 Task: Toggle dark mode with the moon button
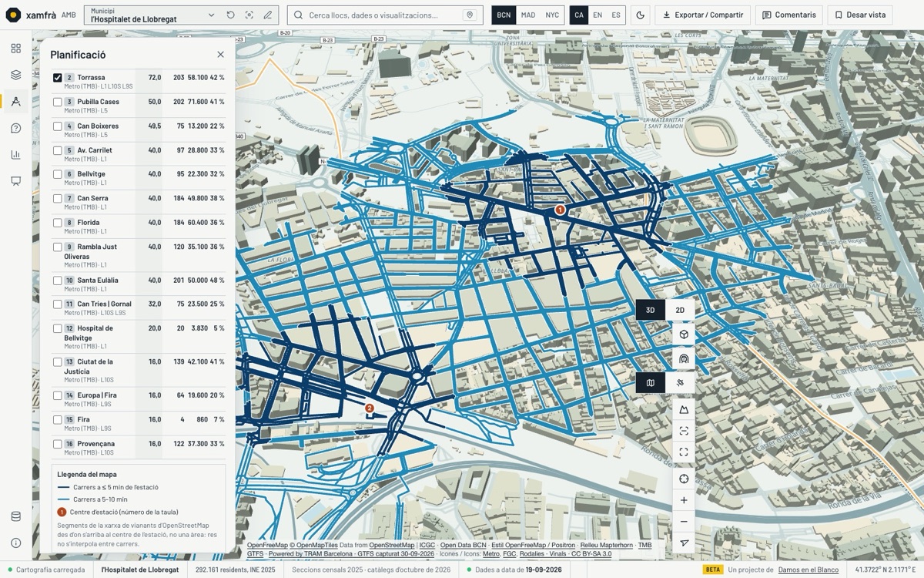pyautogui.click(x=640, y=15)
